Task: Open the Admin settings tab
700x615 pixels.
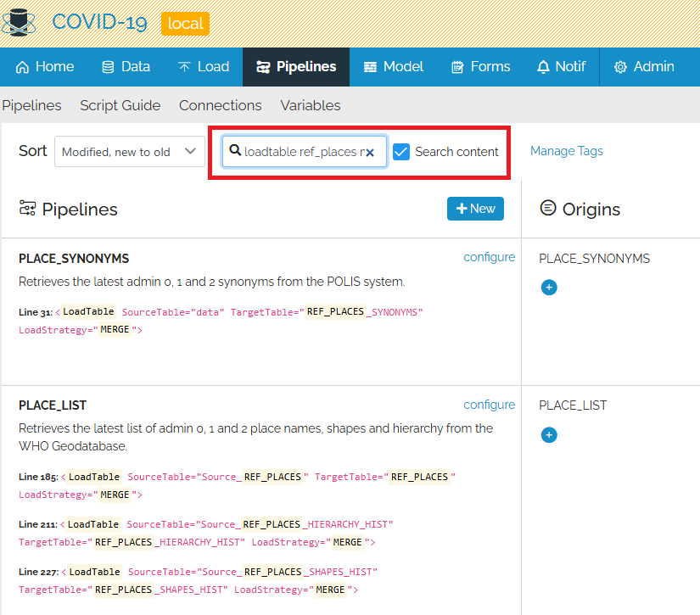Action: point(644,67)
